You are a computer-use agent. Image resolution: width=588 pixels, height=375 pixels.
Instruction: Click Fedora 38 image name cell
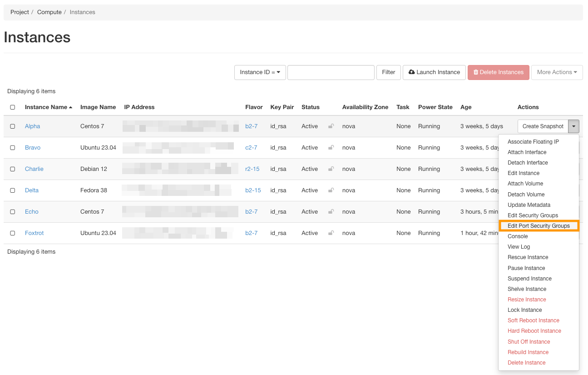[x=94, y=190]
